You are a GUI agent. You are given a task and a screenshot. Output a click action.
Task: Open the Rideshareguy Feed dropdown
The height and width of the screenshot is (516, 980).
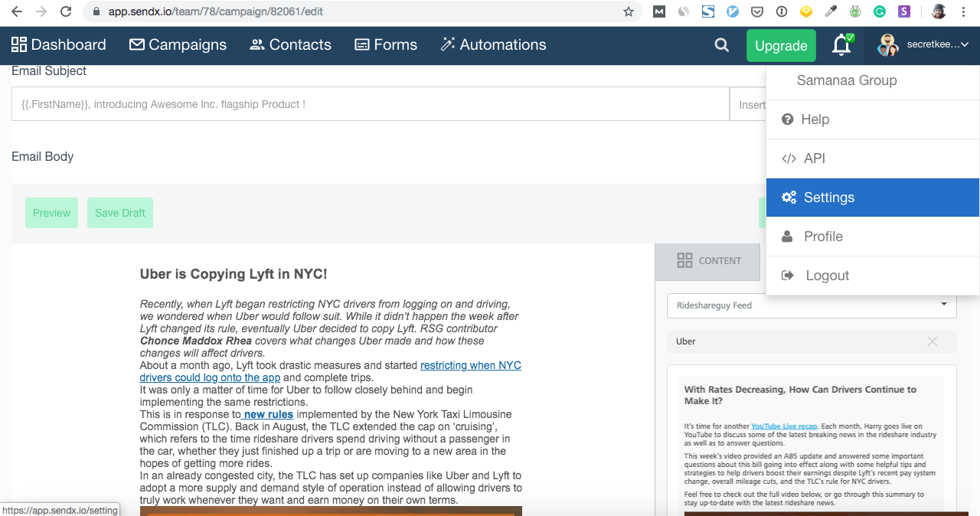812,305
